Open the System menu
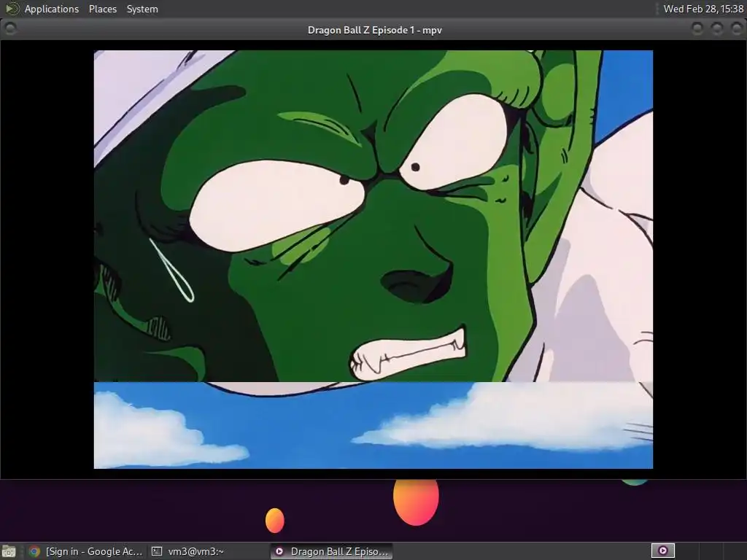This screenshot has height=560, width=747. pyautogui.click(x=142, y=9)
